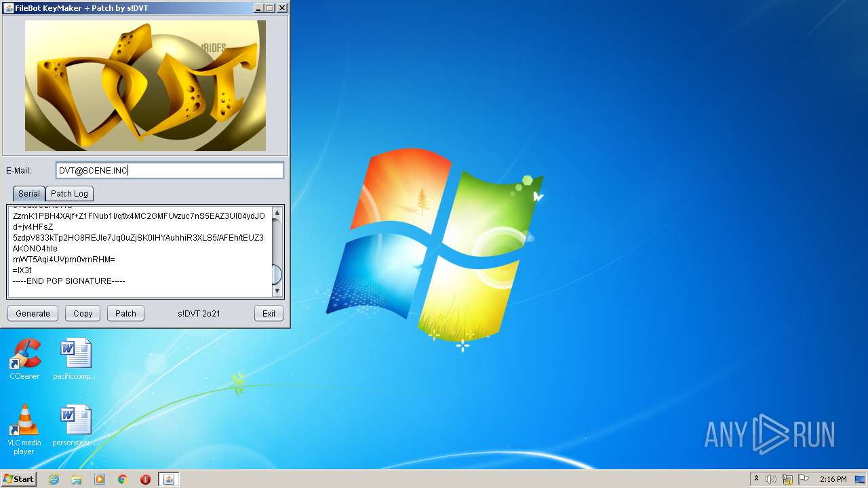The height and width of the screenshot is (488, 868).
Task: Grab the serial box scrollbar thumb
Action: (277, 274)
